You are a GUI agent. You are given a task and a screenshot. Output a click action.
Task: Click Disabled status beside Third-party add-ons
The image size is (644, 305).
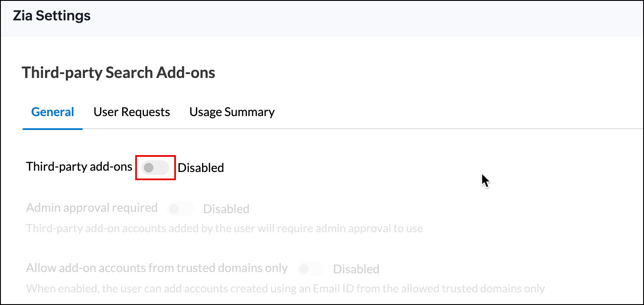[x=201, y=168]
